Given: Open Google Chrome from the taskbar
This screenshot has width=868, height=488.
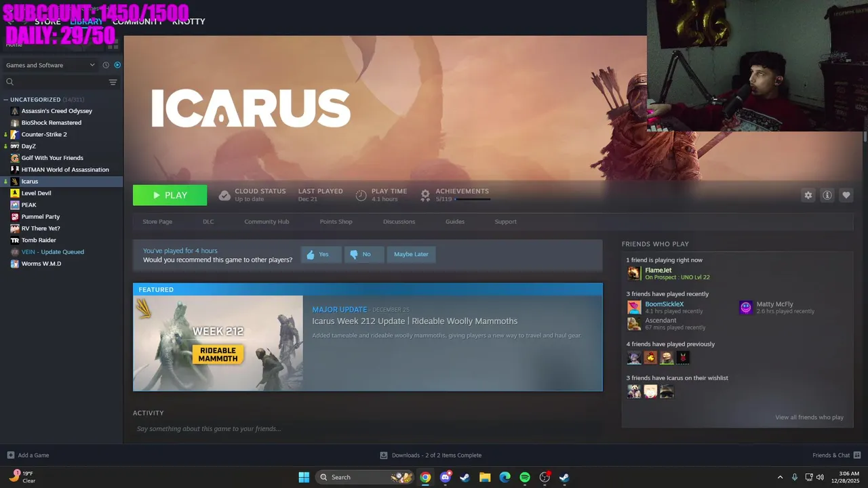Looking at the screenshot, I should (x=425, y=477).
